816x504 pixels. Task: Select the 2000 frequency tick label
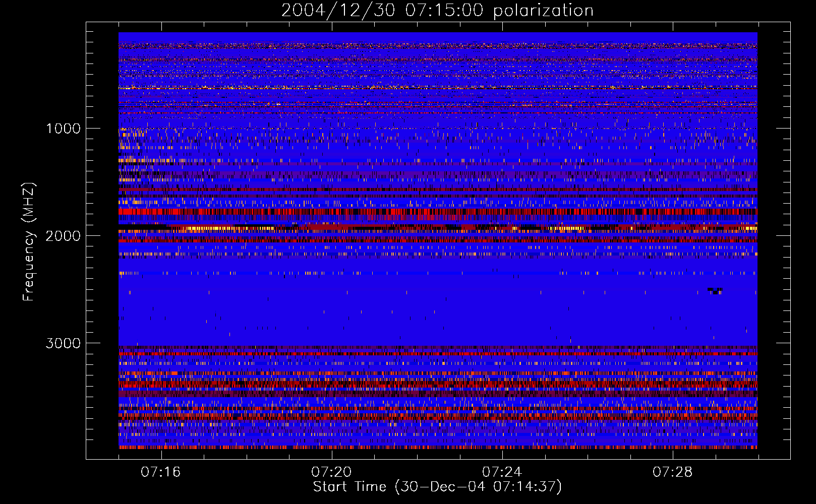63,236
